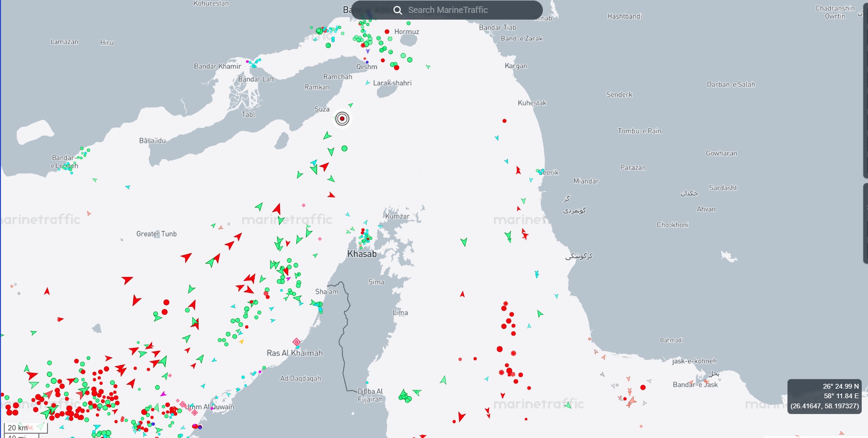Click the Umm Al Quwain label

(x=210, y=407)
